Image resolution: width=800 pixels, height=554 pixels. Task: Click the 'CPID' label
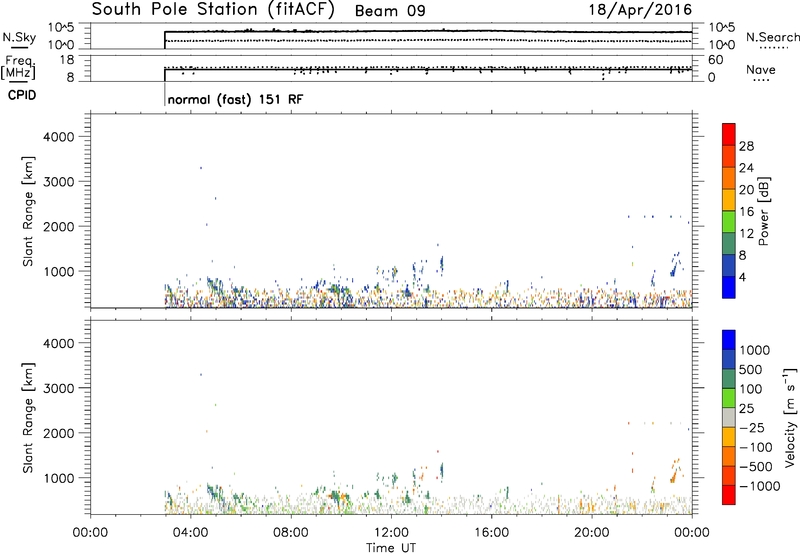coord(22,95)
